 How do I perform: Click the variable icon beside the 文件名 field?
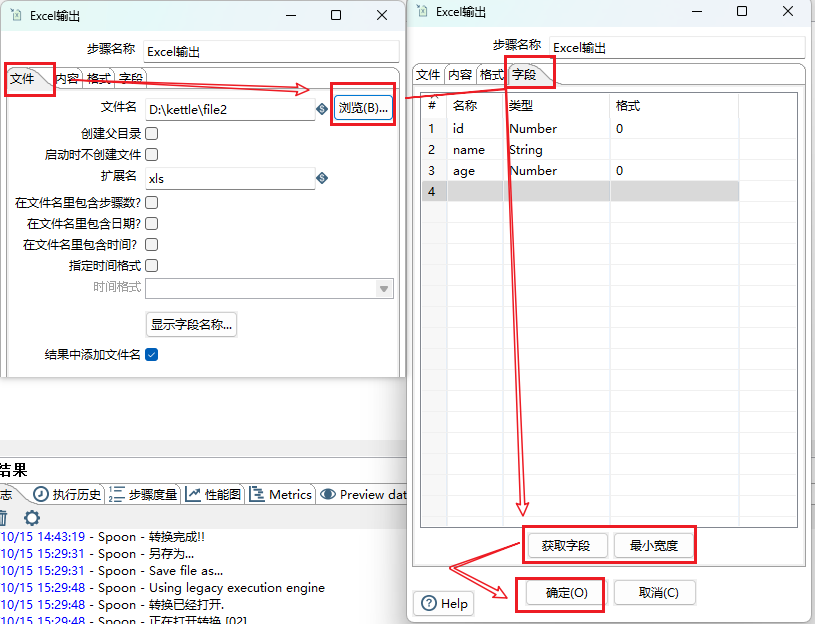click(322, 109)
